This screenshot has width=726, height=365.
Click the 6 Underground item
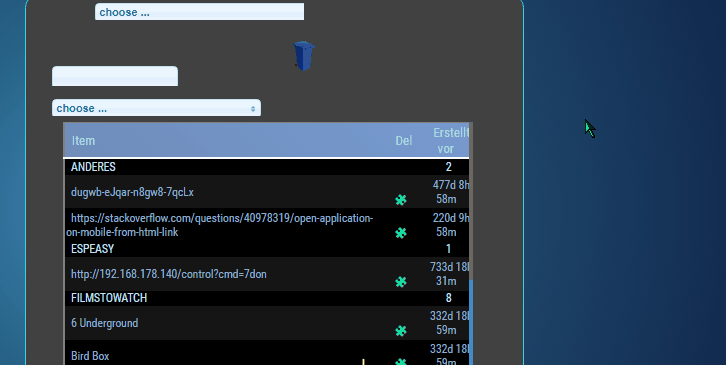pyautogui.click(x=105, y=323)
